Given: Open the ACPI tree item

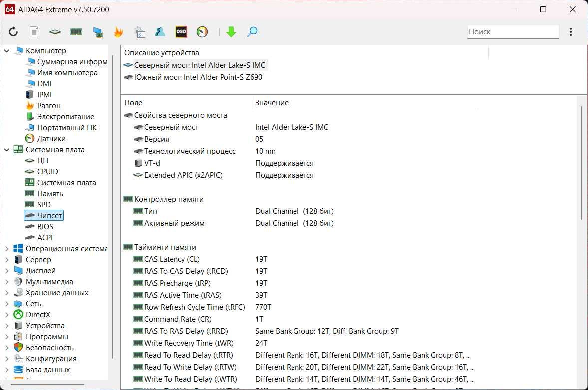Looking at the screenshot, I should [39, 237].
